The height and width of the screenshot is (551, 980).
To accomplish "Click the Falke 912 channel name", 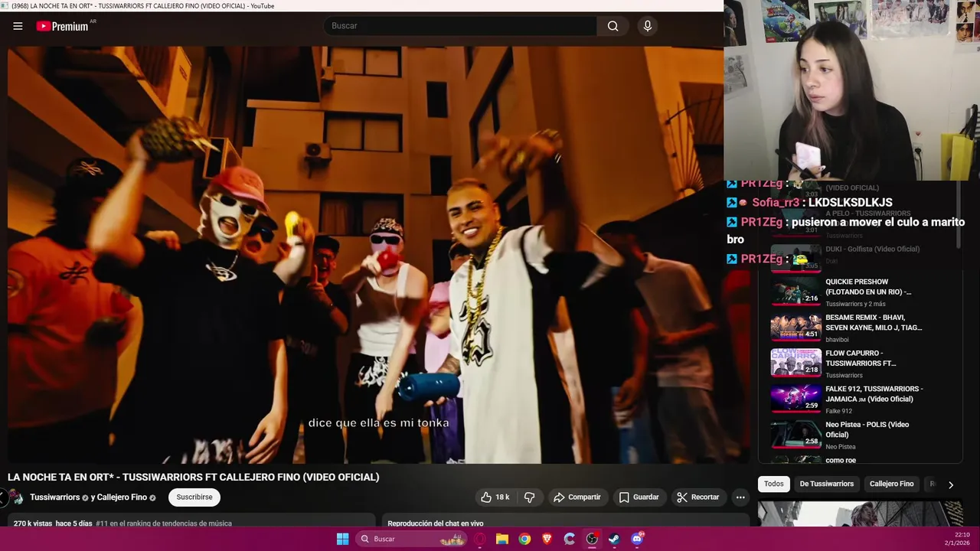I will [838, 411].
